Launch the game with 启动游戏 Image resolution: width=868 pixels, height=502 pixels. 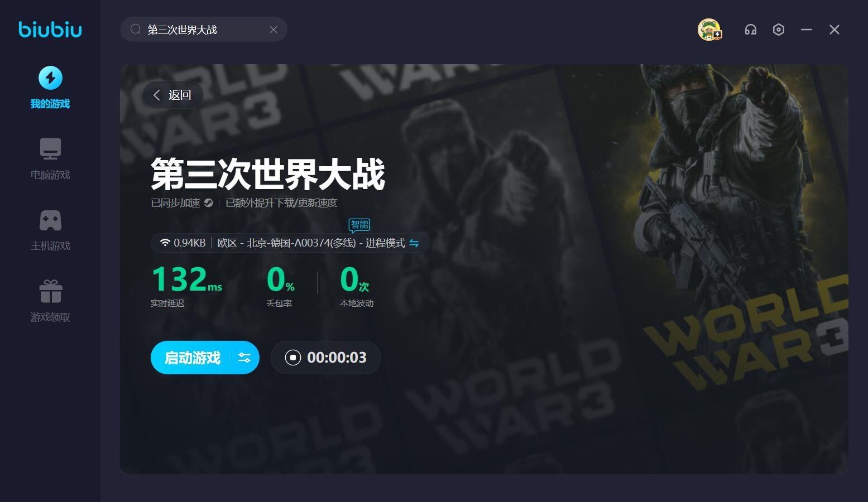193,358
